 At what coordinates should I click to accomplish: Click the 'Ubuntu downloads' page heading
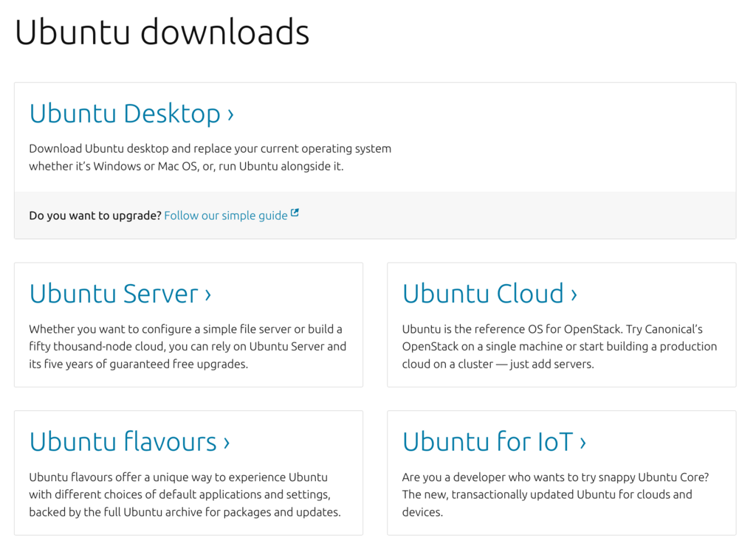pos(162,32)
